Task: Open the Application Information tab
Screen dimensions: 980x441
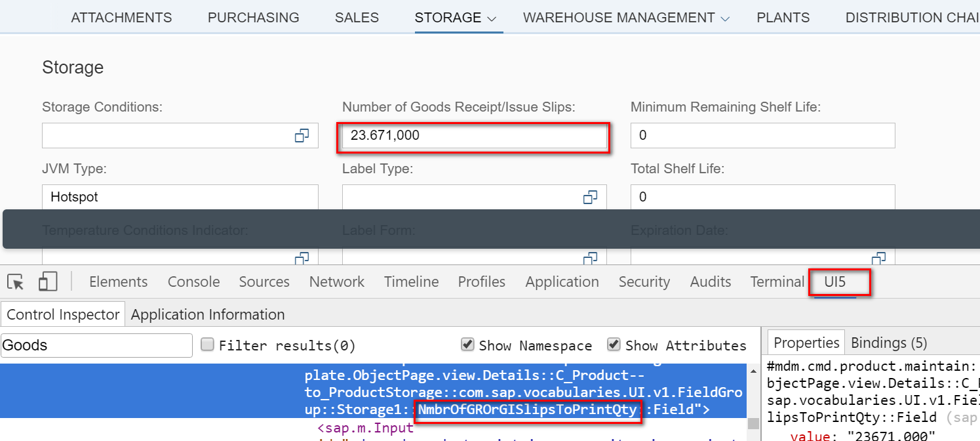Action: pyautogui.click(x=208, y=314)
